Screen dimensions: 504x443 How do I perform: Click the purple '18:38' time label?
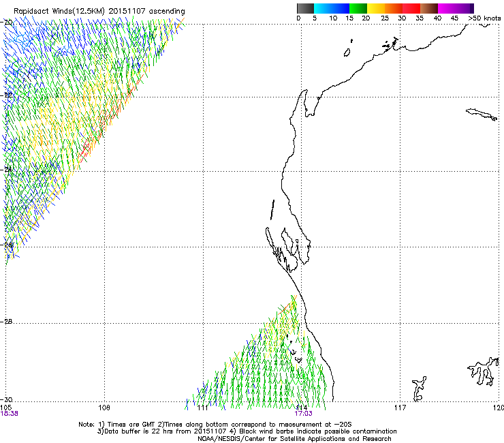click(10, 414)
